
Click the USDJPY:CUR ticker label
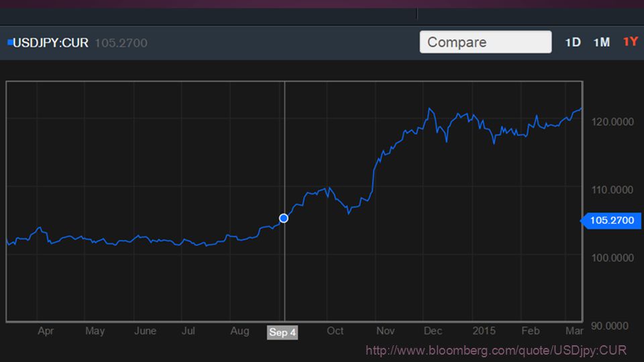tap(50, 43)
